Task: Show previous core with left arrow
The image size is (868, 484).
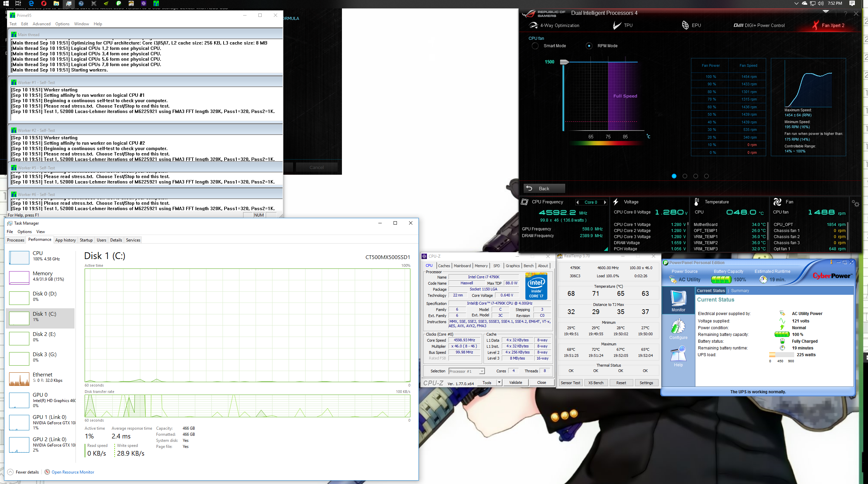Action: coord(578,202)
